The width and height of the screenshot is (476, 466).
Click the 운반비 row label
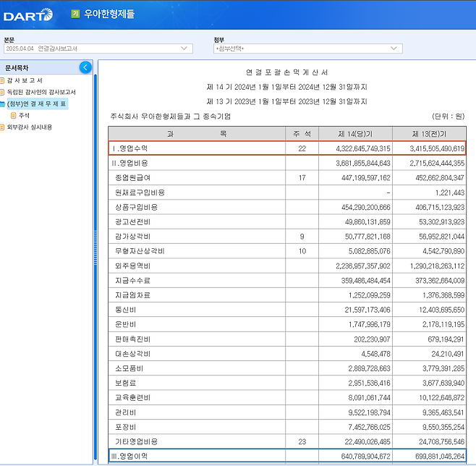(x=125, y=324)
